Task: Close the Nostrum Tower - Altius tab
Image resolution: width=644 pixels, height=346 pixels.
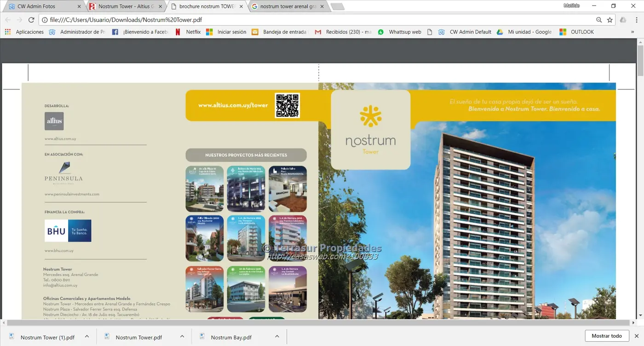Action: [x=160, y=6]
